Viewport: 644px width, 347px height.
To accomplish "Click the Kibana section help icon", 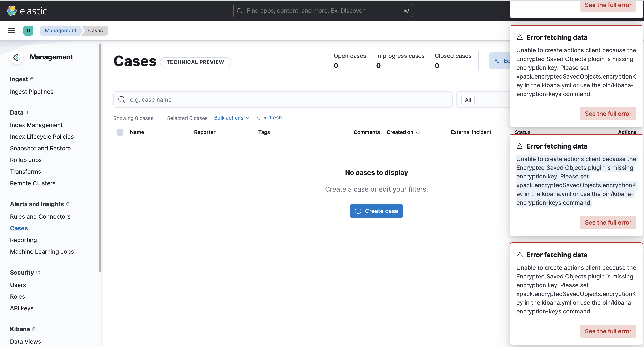I will point(34,329).
